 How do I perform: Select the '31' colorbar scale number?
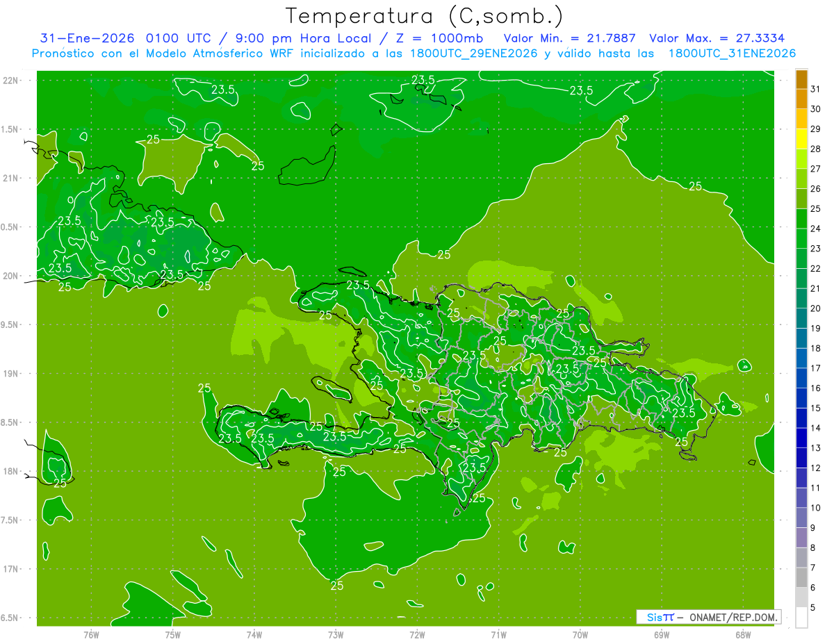(816, 88)
